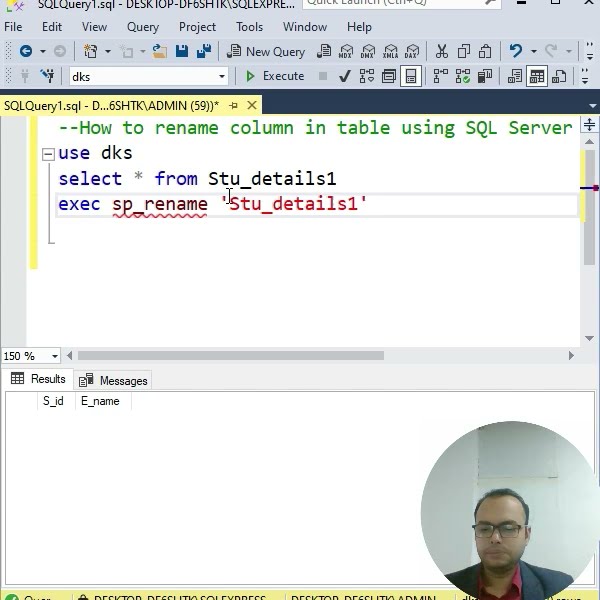Switch output to Results to Grid

tap(537, 76)
